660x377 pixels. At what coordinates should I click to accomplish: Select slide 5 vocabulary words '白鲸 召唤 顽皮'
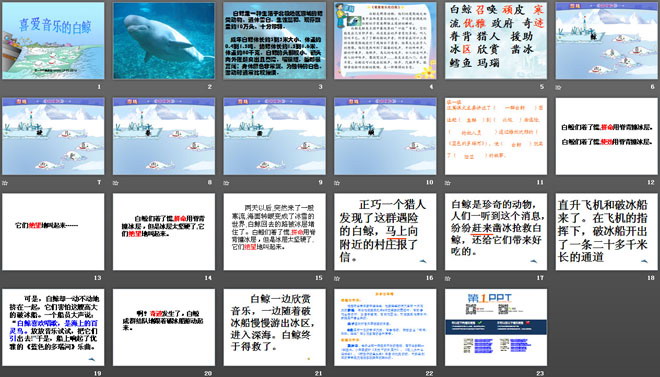pos(496,41)
